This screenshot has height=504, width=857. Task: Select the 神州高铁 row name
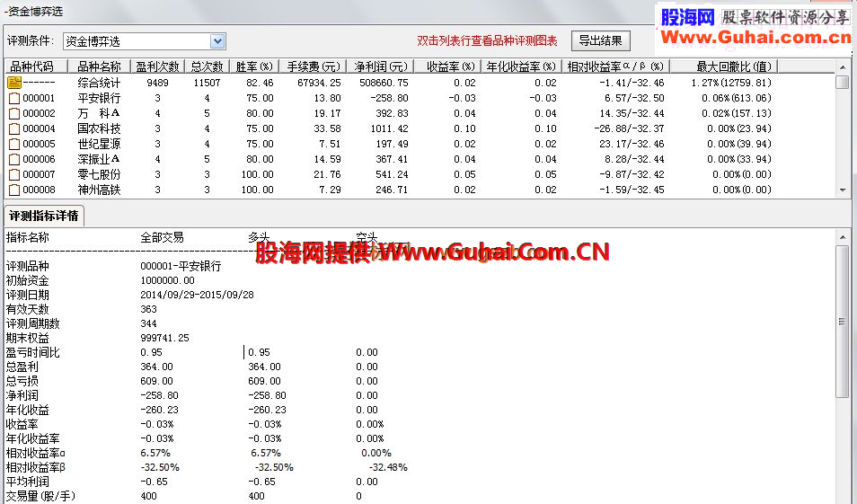(x=99, y=190)
